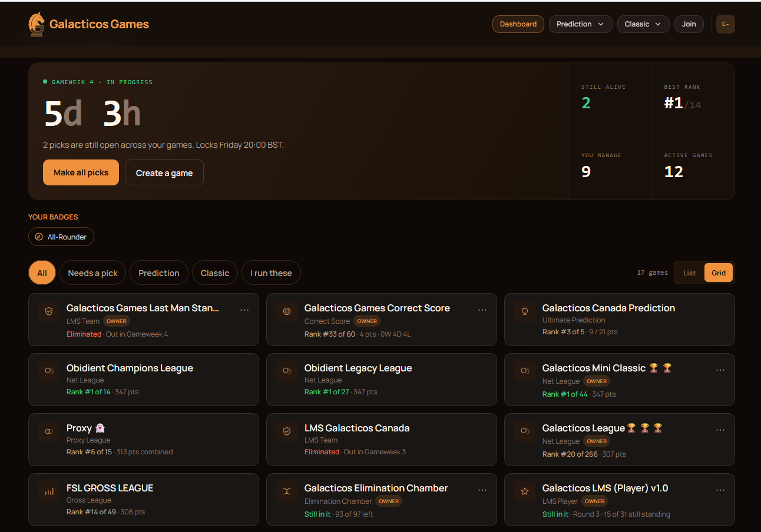The image size is (761, 532).
Task: Open more options for Galacticos Games Correct Score
Action: click(482, 310)
